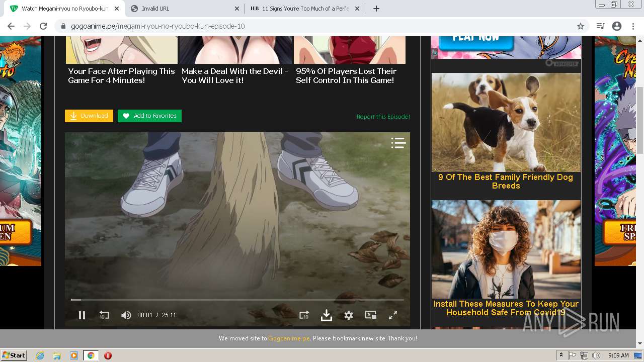The image size is (644, 362).
Task: Mute the video volume
Action: (126, 315)
